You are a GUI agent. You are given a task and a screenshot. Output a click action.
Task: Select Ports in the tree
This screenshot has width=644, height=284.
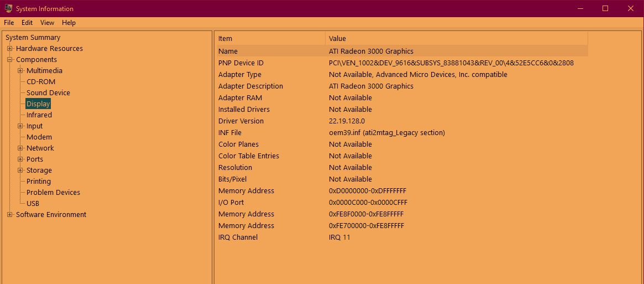34,159
